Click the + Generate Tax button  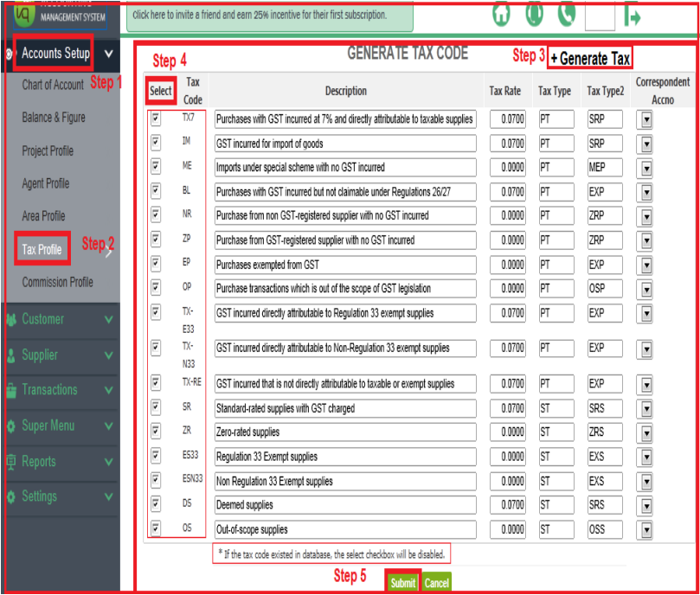click(x=589, y=59)
